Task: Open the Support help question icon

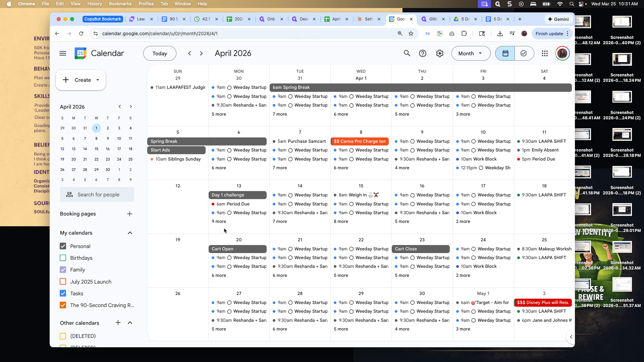Action: (423, 53)
